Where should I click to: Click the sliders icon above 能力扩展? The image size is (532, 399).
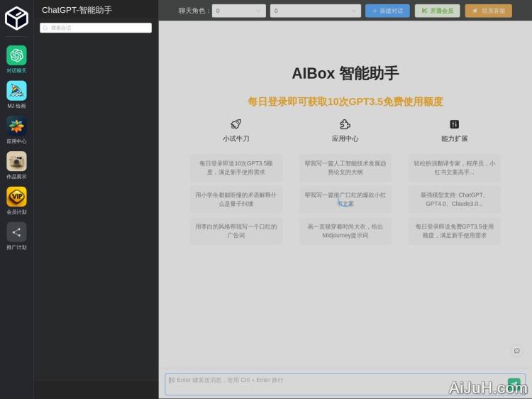tap(454, 124)
